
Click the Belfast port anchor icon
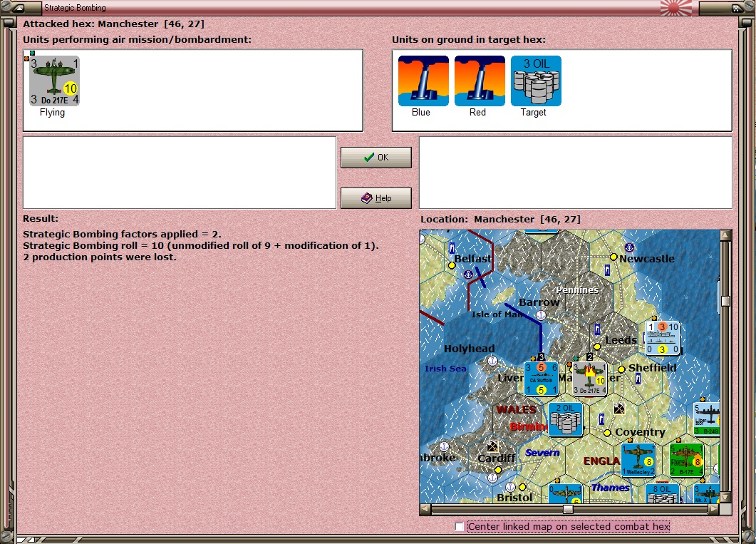click(x=468, y=274)
